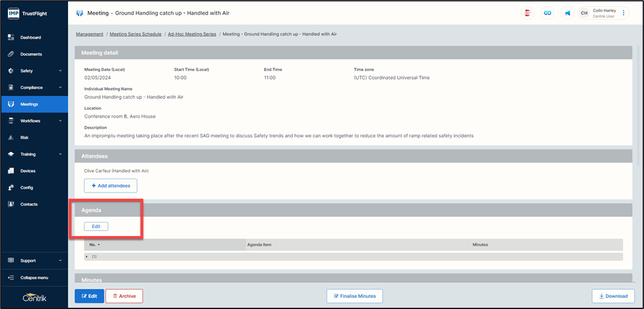Click the Devices icon in sidebar

(x=11, y=171)
